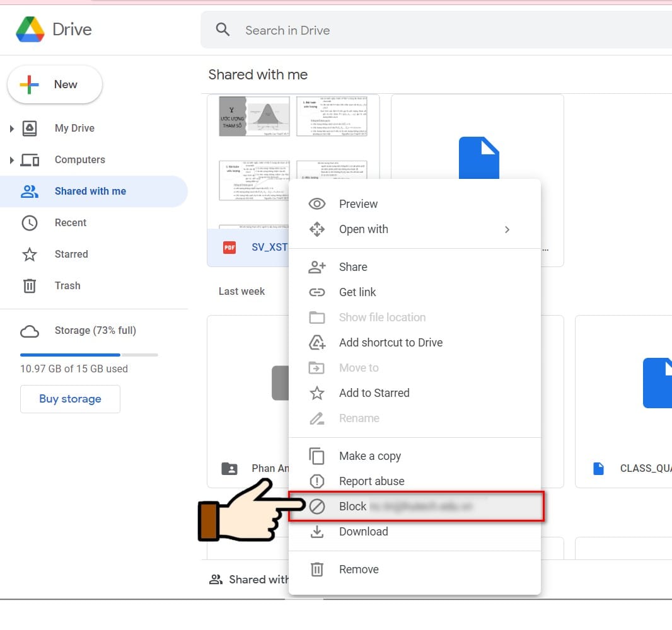Open the Trash section icon in sidebar
The height and width of the screenshot is (630, 672).
pos(29,285)
